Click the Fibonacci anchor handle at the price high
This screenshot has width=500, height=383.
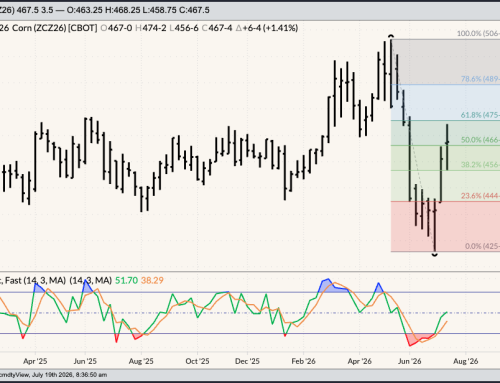[391, 36]
